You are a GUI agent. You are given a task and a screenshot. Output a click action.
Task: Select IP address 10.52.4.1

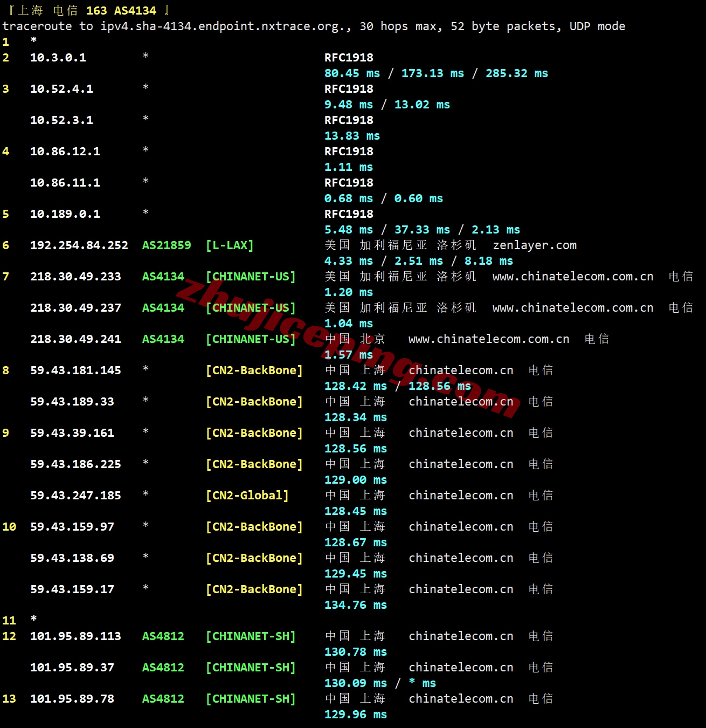[x=61, y=89]
